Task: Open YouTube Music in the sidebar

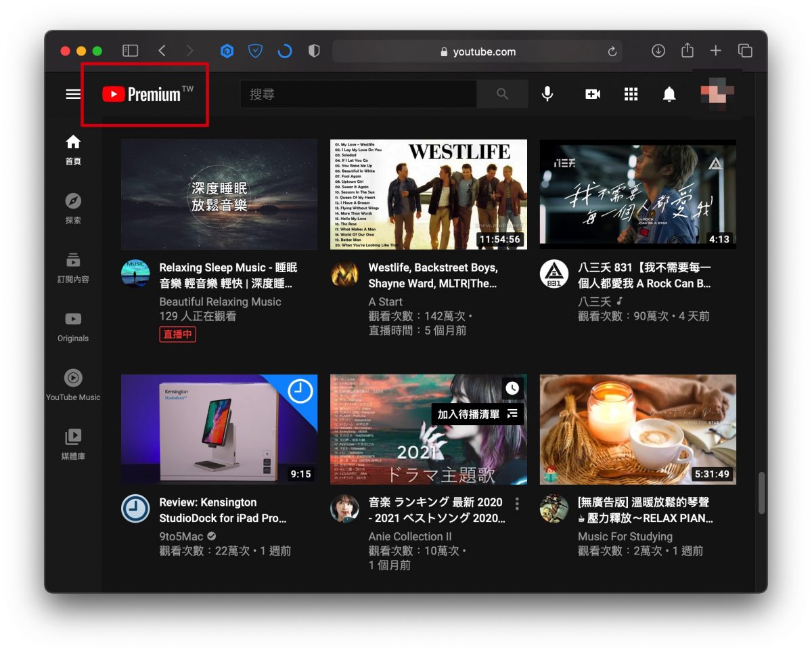Action: (x=73, y=385)
